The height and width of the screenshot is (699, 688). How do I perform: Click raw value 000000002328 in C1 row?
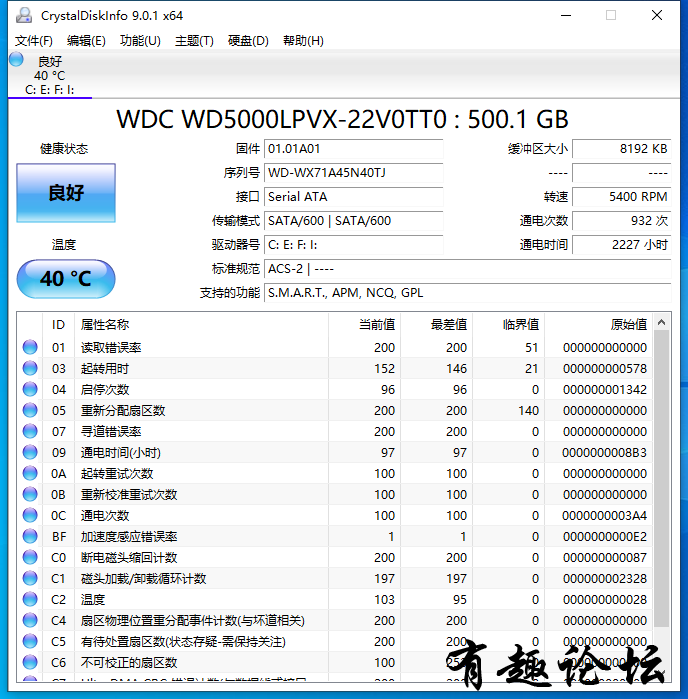tap(605, 579)
